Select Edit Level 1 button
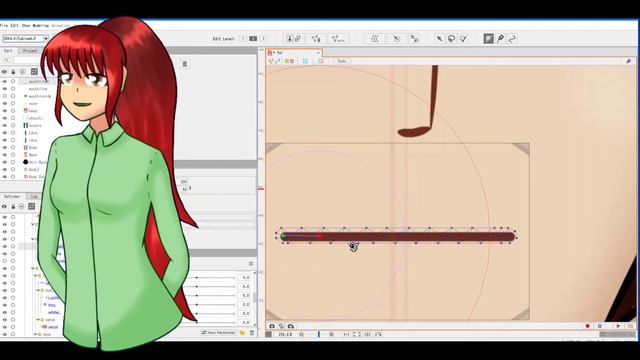 coord(242,38)
